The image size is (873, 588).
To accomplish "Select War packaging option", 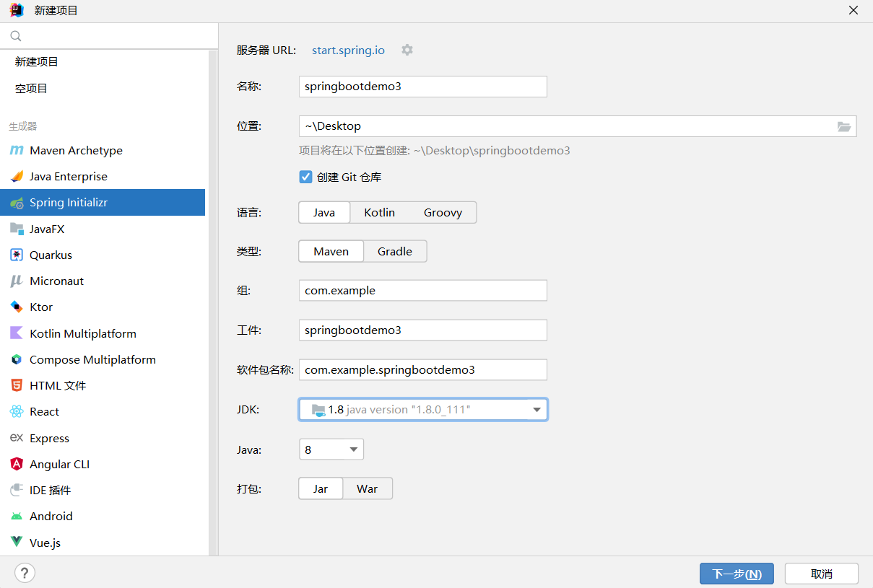I will pos(367,488).
